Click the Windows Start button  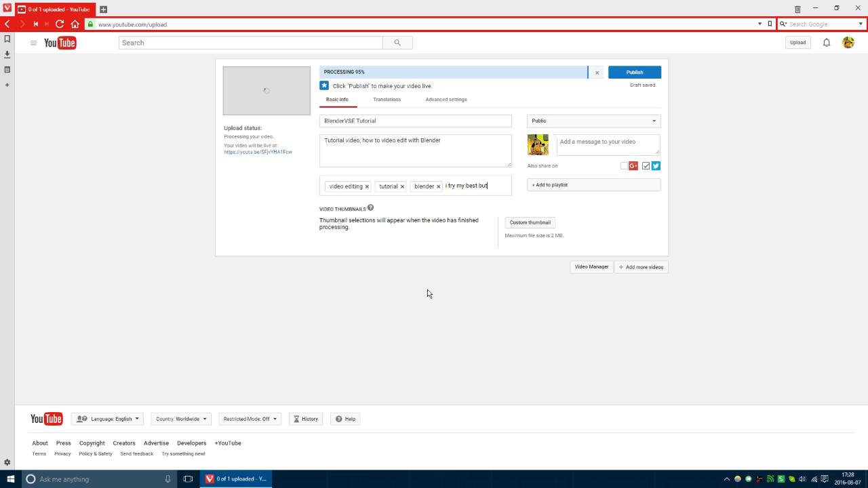(x=11, y=479)
